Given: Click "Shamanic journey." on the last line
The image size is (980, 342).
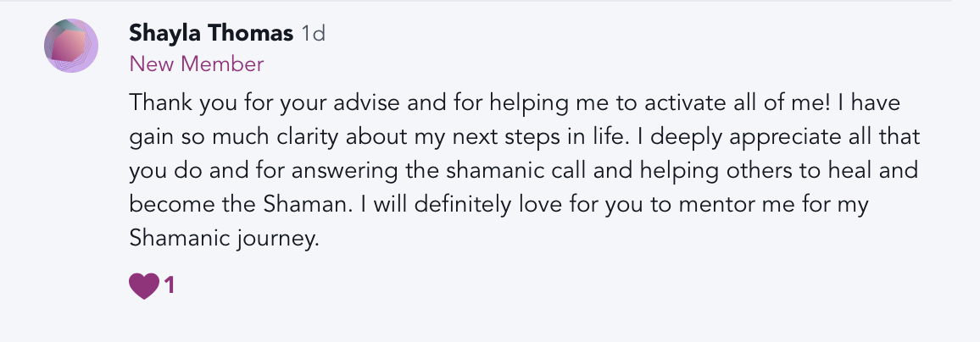Looking at the screenshot, I should pyautogui.click(x=224, y=239).
